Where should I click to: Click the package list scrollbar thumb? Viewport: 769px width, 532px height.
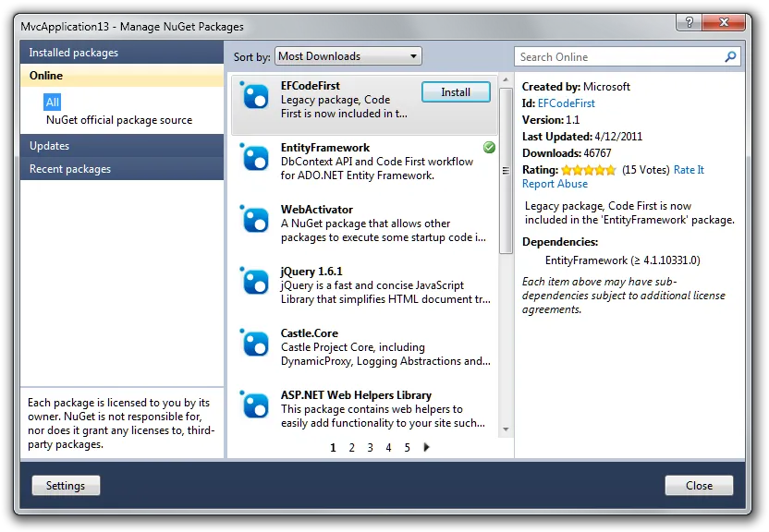pos(506,171)
